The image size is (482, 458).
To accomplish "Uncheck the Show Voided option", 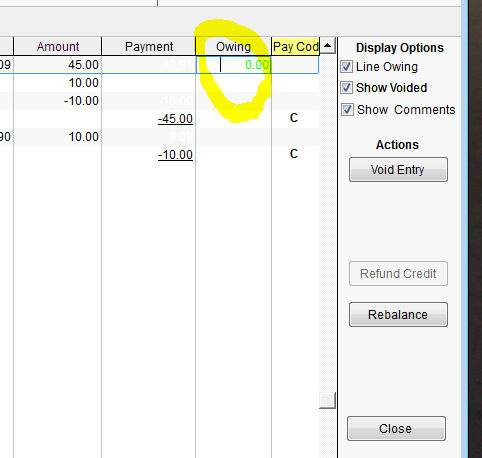I will pyautogui.click(x=346, y=88).
